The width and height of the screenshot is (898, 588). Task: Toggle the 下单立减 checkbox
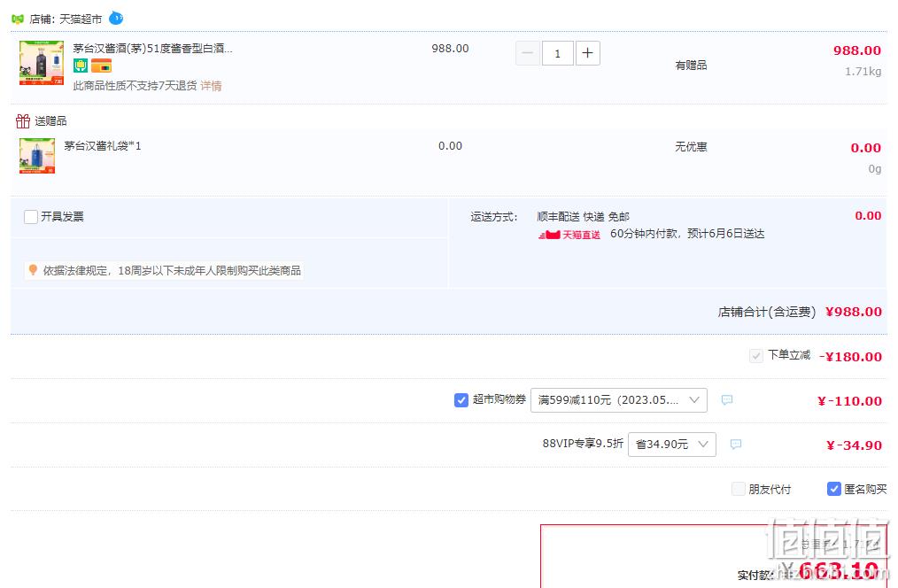coord(756,356)
